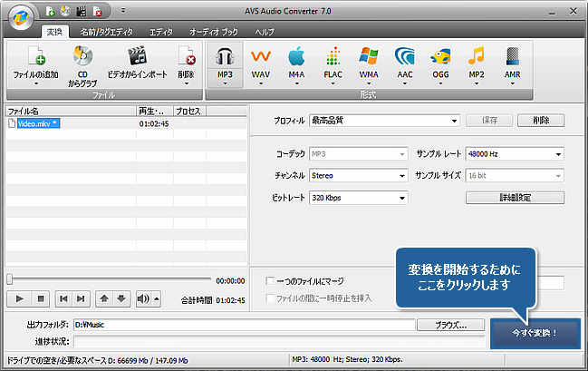Click the playback position slider handle
588x371 pixels.
click(x=10, y=279)
